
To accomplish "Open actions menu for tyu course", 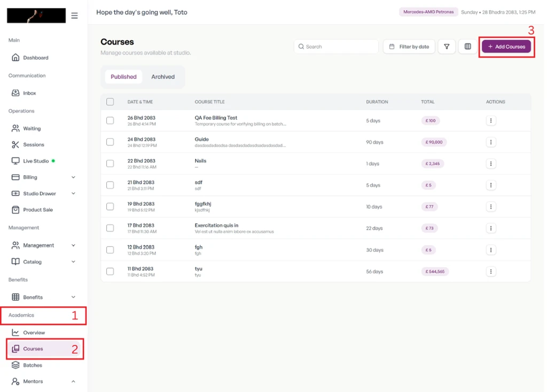I will 491,271.
